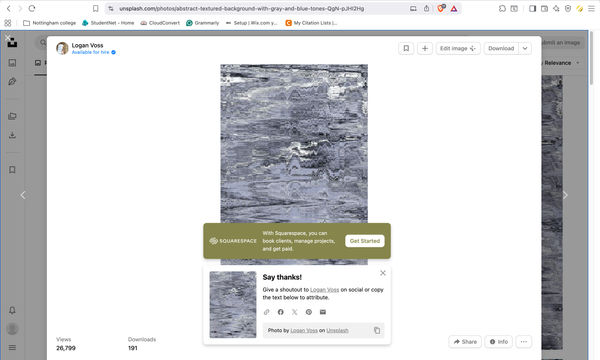The height and width of the screenshot is (360, 600).
Task: Open share icon in address bar
Action: 426,8
